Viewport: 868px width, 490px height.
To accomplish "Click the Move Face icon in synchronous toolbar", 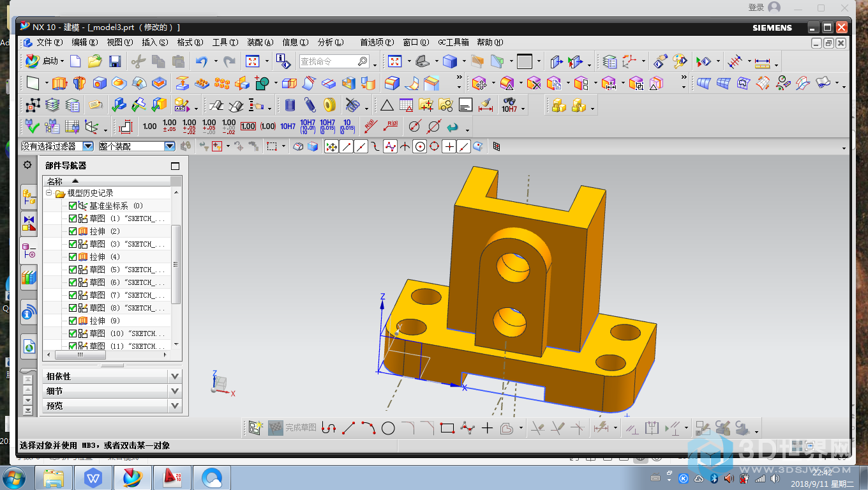I will tap(479, 83).
